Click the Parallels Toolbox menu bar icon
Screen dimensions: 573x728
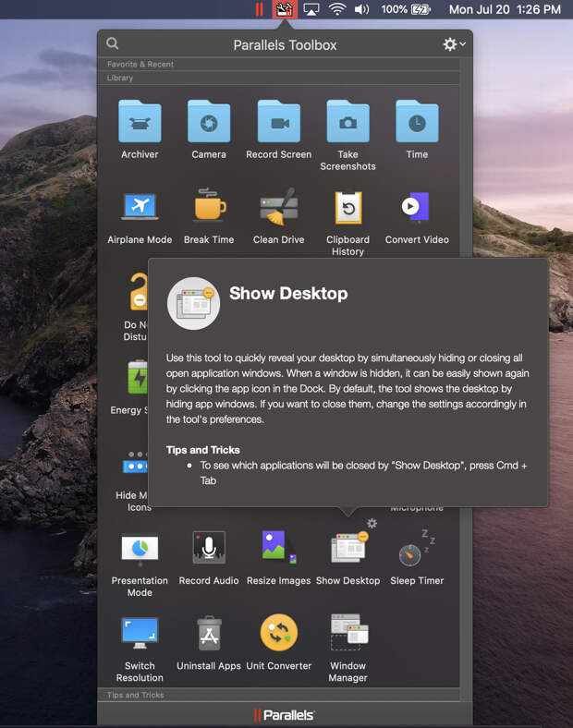(x=284, y=10)
